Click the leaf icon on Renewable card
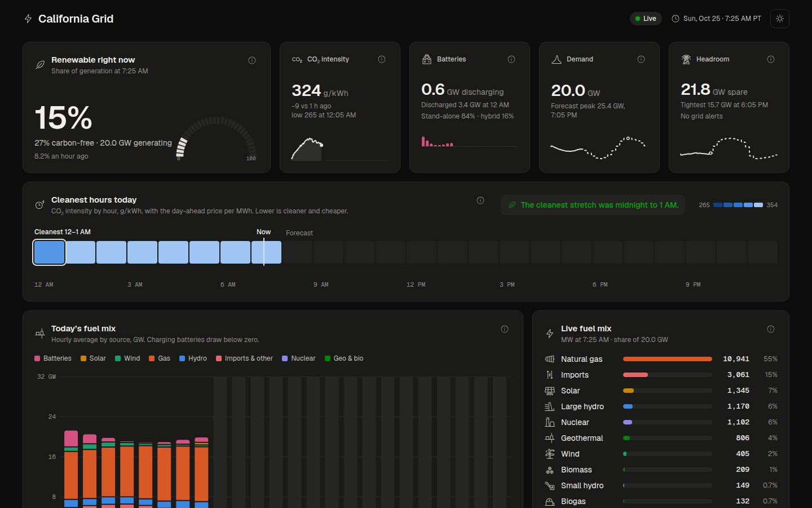Image resolution: width=812 pixels, height=508 pixels. (x=40, y=65)
